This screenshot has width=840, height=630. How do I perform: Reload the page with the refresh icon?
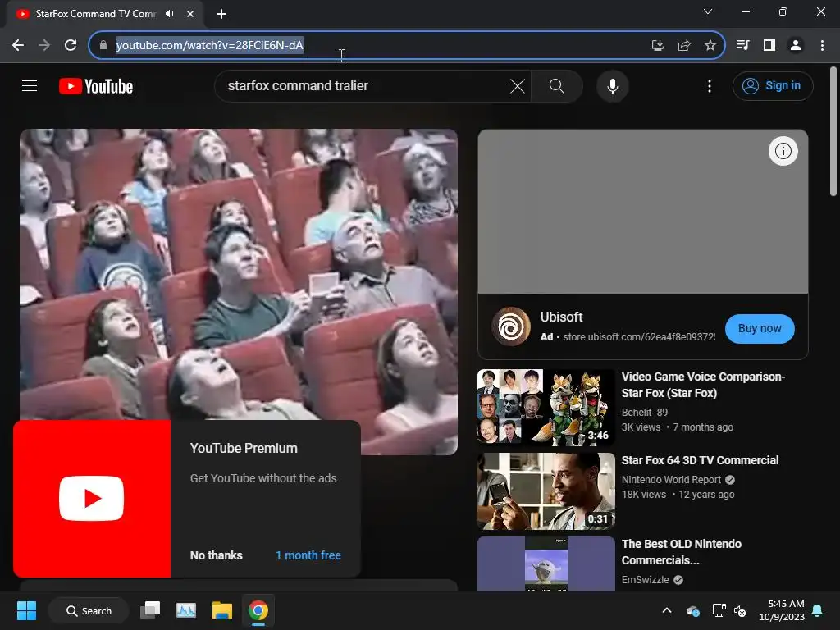click(71, 45)
